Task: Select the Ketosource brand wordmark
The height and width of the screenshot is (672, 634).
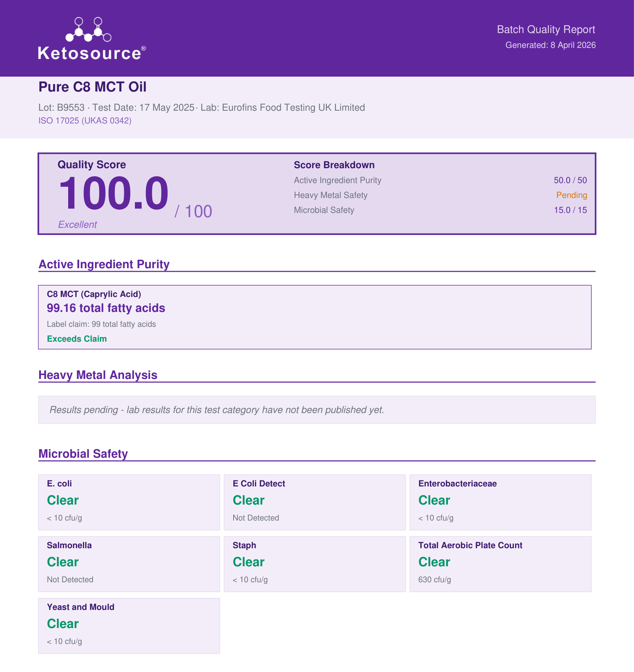Action: pos(91,54)
